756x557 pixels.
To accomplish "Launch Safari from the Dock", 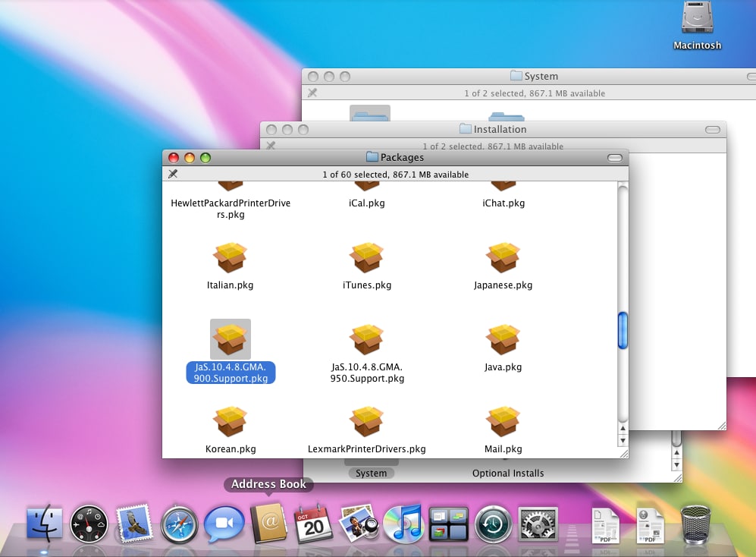I will (179, 524).
